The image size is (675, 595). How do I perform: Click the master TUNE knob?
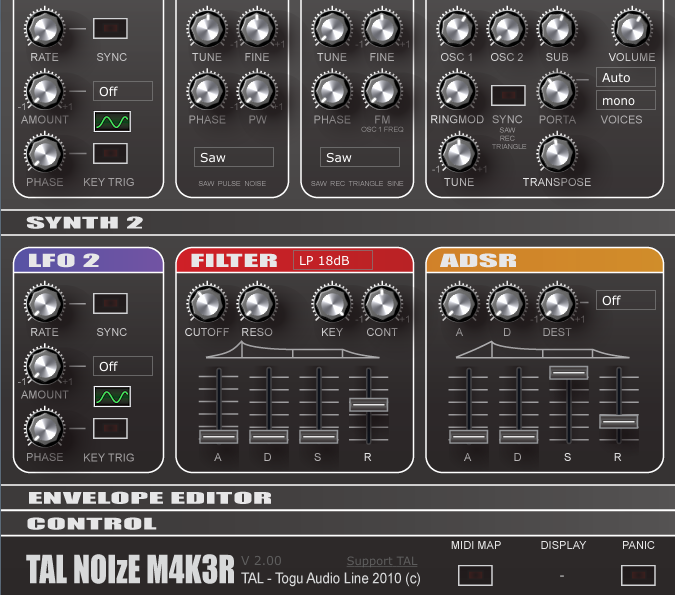click(x=459, y=154)
